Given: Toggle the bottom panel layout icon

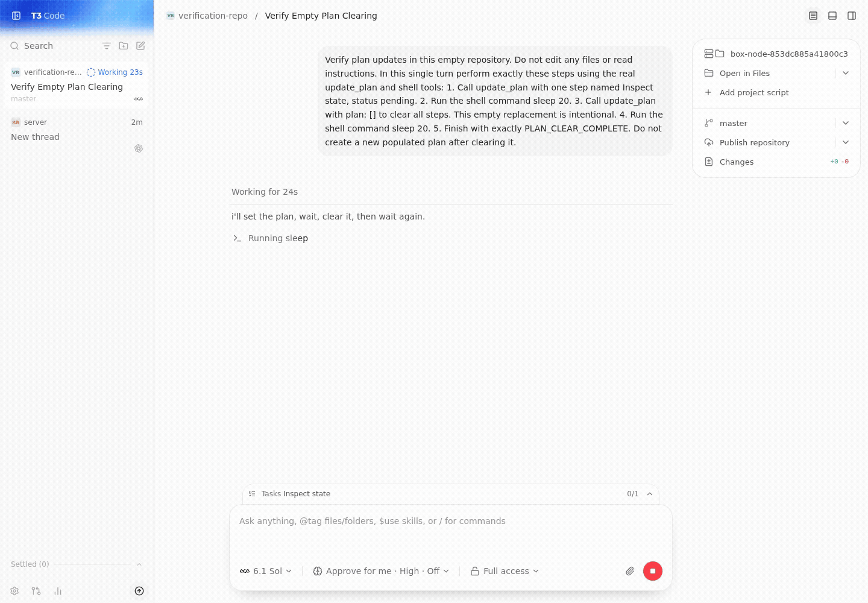Looking at the screenshot, I should tap(832, 16).
